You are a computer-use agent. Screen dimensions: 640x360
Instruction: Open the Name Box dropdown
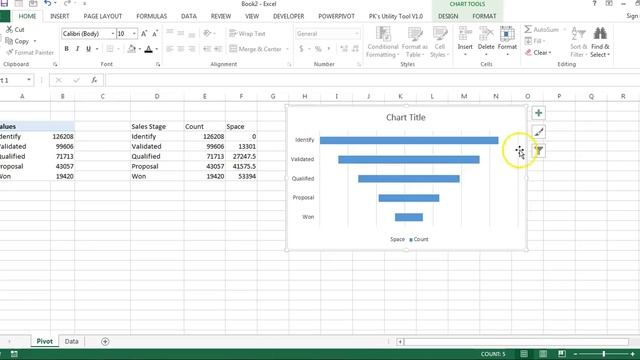coord(29,80)
